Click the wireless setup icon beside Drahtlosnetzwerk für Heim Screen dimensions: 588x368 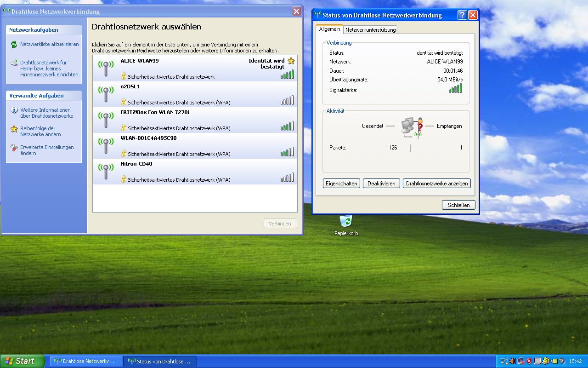(x=14, y=63)
